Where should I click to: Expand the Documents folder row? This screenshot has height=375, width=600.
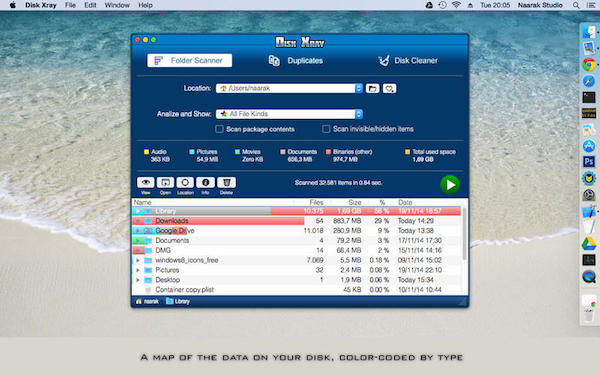coord(138,241)
